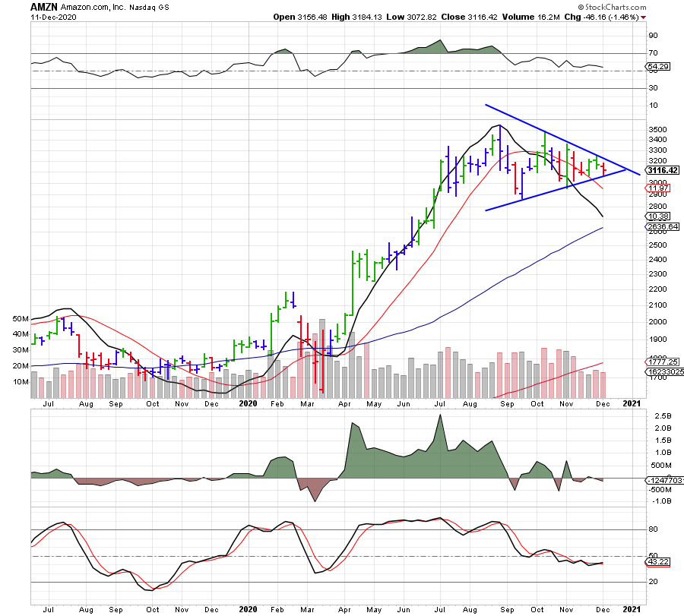This screenshot has height=616, width=684.
Task: Click the AMZN ticker symbol
Action: [x=43, y=5]
